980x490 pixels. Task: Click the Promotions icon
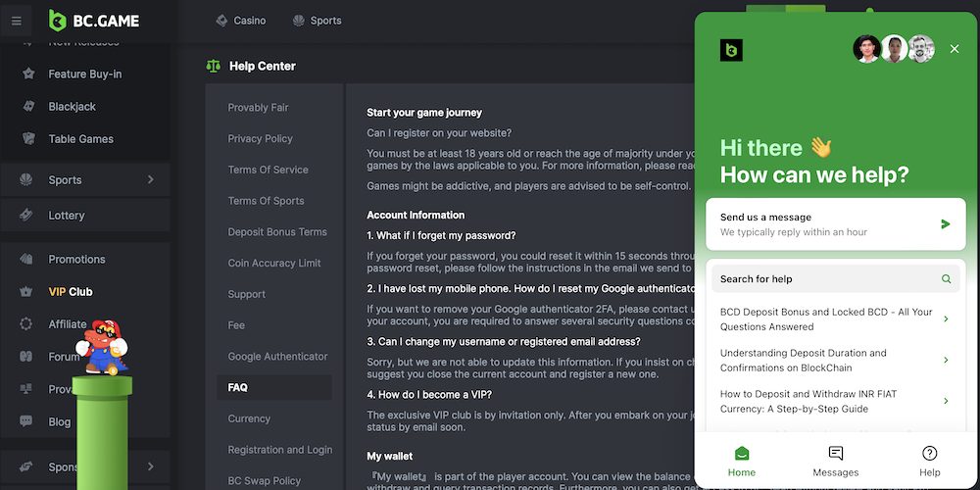pyautogui.click(x=25, y=259)
